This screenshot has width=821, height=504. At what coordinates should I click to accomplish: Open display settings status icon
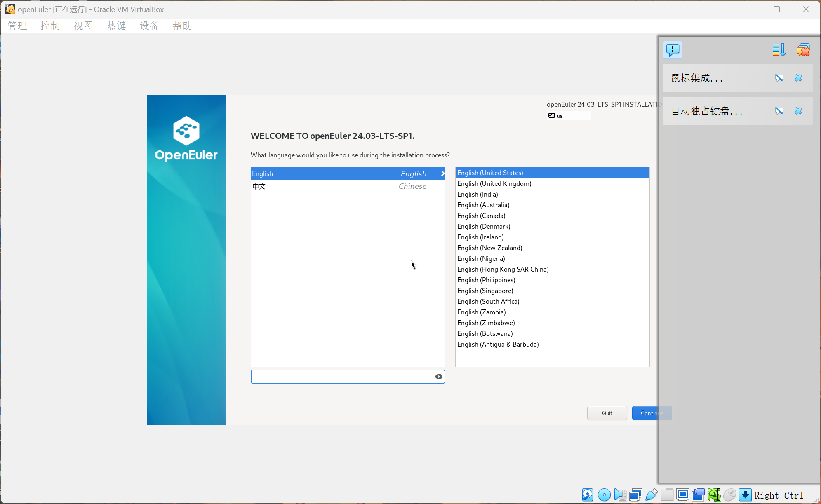tap(683, 495)
